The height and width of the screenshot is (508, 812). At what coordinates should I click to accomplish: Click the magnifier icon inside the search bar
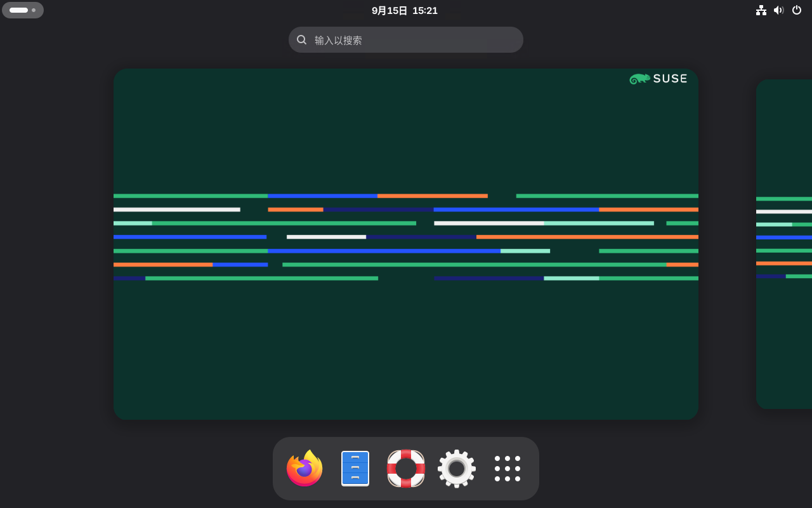[x=302, y=39]
